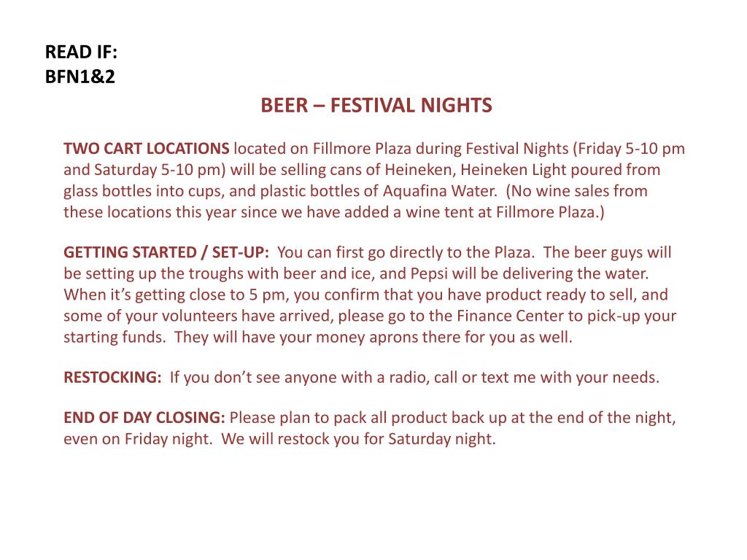Click the phrase even on Friday night
The width and height of the screenshot is (747, 560).
tap(138, 439)
